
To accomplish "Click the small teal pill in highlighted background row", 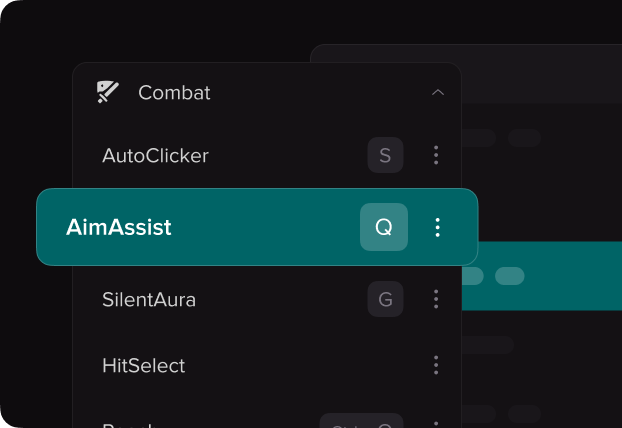I will 510,276.
